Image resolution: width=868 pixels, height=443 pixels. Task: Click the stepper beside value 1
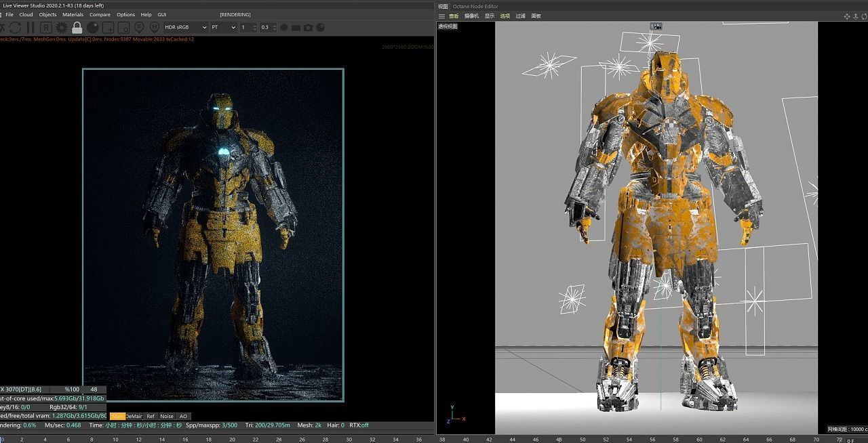[x=254, y=28]
